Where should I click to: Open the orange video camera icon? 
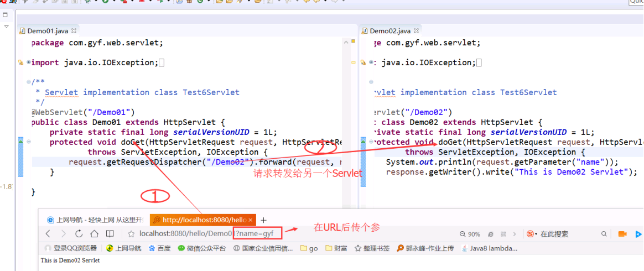[622, 234]
